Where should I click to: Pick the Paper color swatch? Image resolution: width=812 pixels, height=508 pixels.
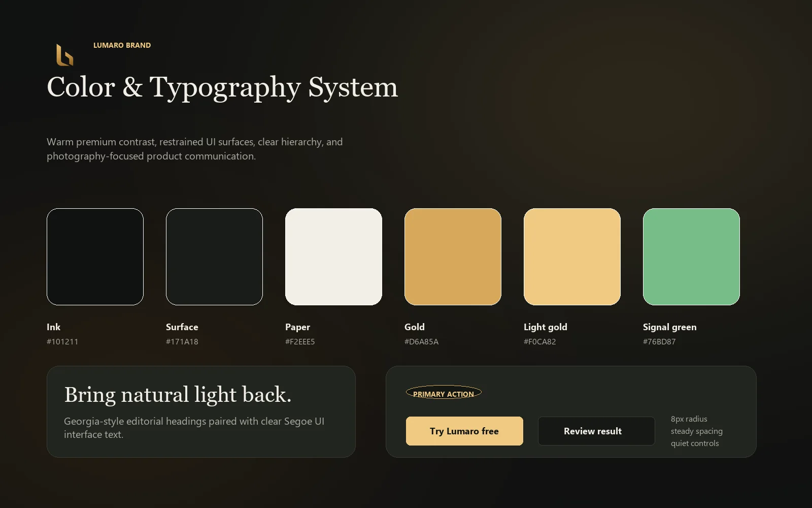333,257
